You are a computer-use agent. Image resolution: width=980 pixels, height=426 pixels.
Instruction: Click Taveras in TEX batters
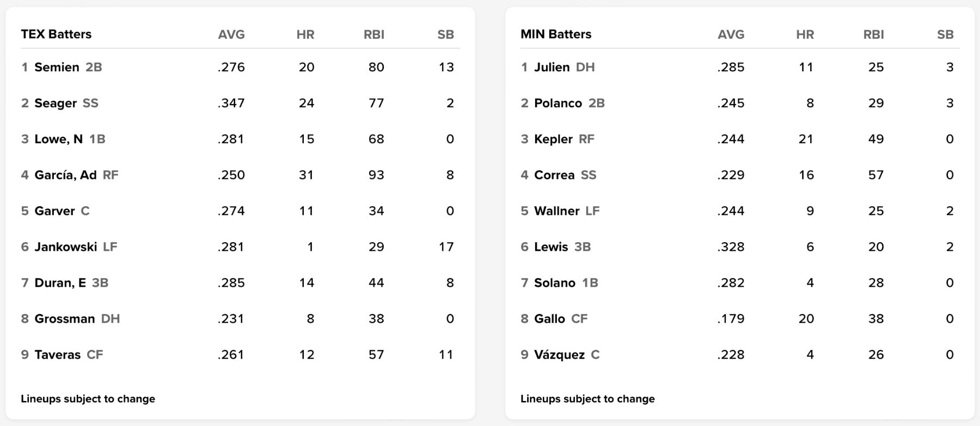[57, 355]
